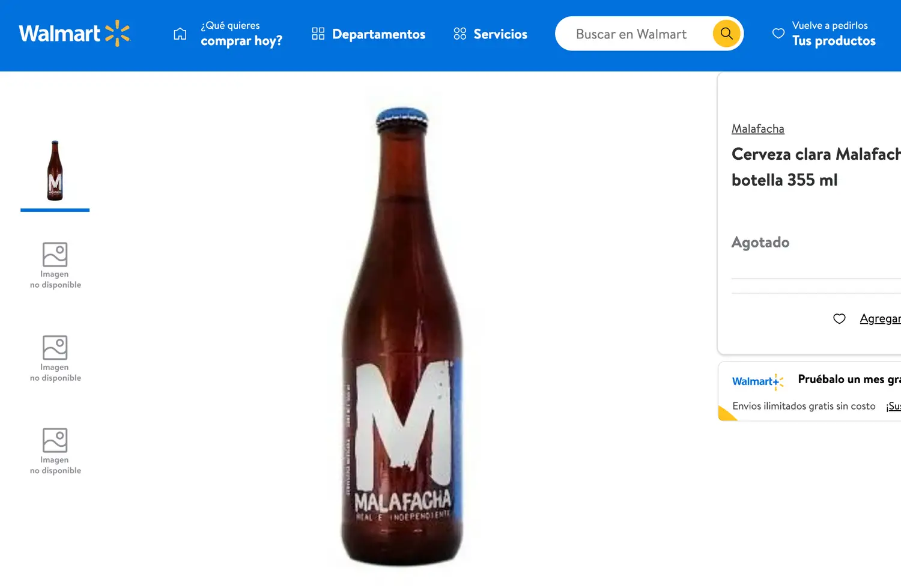Image resolution: width=901 pixels, height=588 pixels.
Task: Open the Malafacha brand link
Action: tap(757, 129)
